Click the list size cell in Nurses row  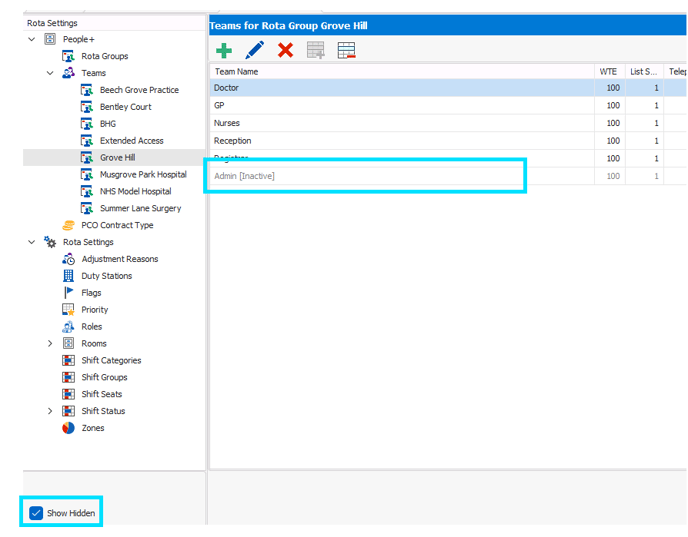(645, 123)
